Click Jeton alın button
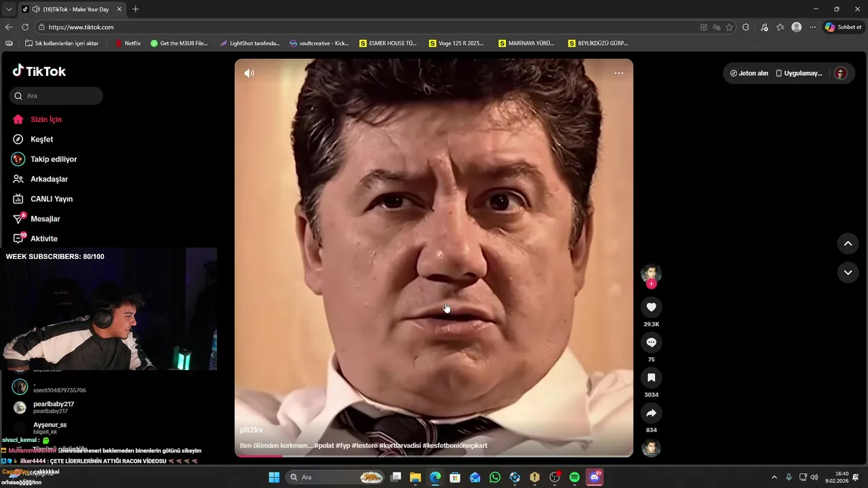Screen dimensions: 868x488 click(x=749, y=73)
